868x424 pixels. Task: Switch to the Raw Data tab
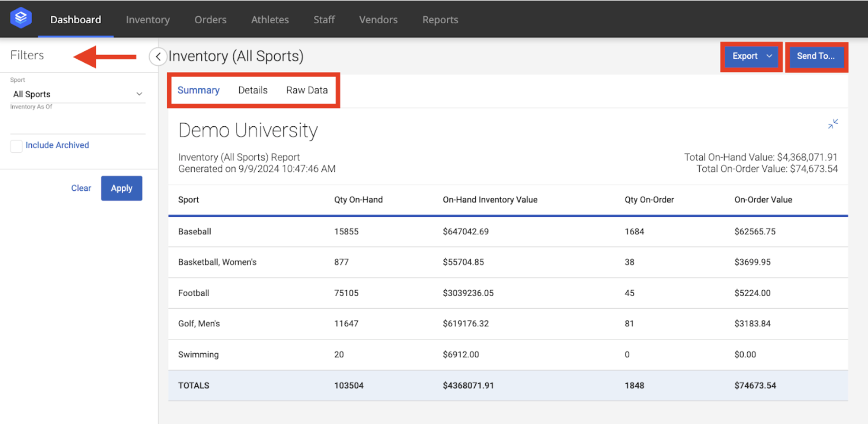click(307, 90)
